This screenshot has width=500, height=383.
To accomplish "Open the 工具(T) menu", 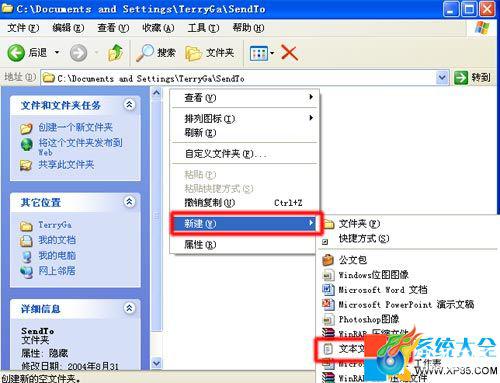I will (x=203, y=28).
